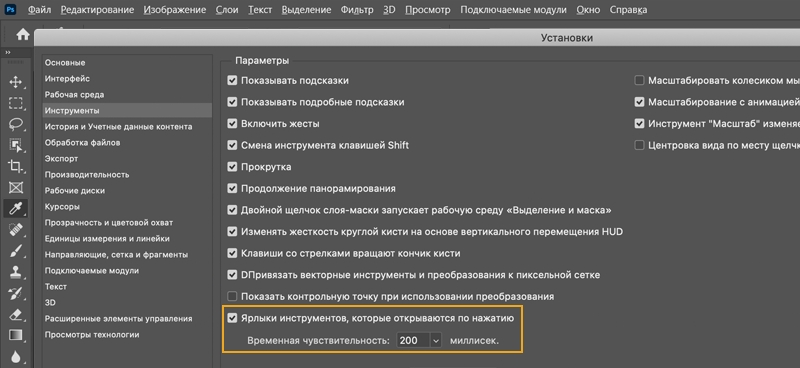This screenshot has height=368, width=800.
Task: Select 'Прозрачность и цветовой охват' category
Action: 127,223
